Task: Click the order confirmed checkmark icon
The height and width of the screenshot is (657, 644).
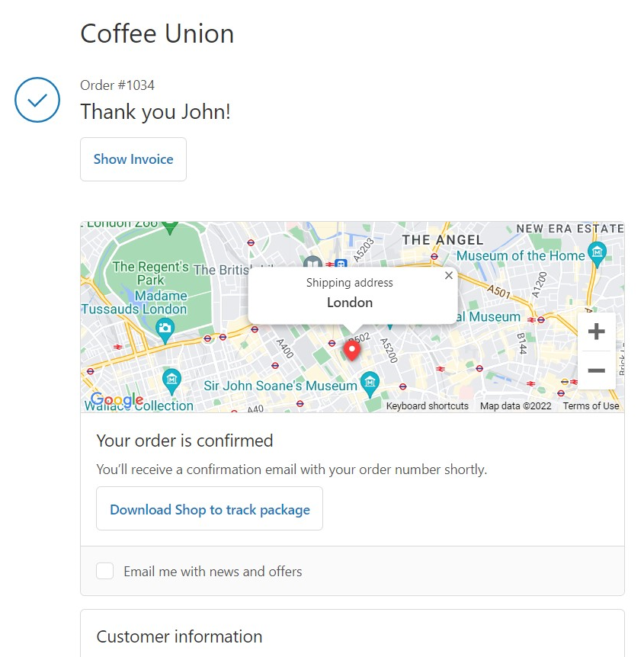Action: [37, 100]
